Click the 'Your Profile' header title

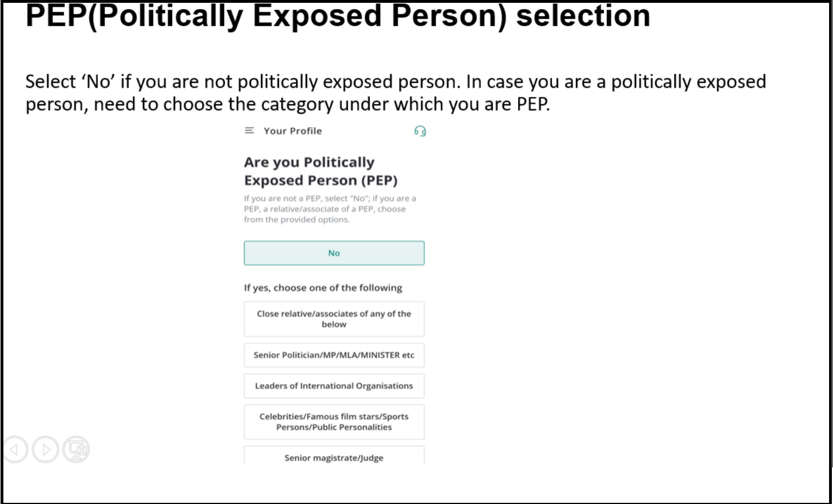point(293,130)
